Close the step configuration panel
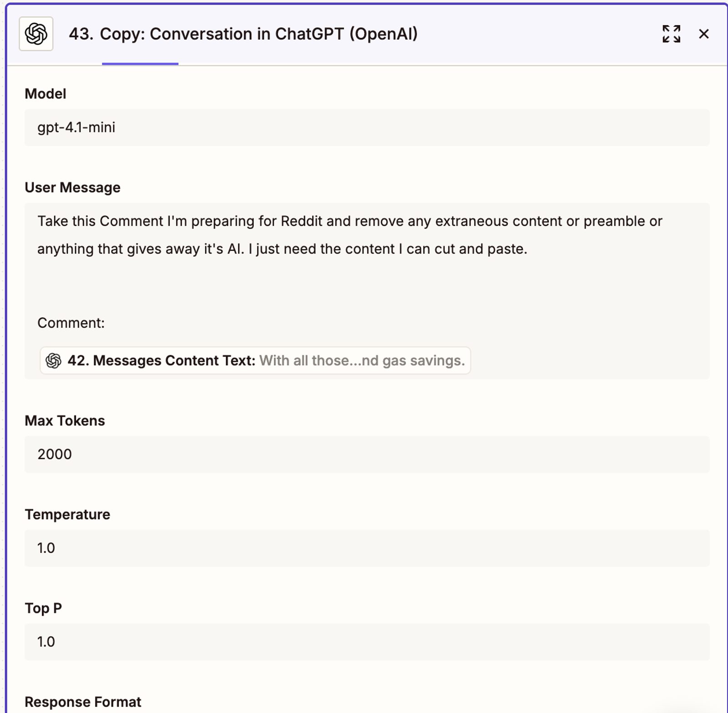The width and height of the screenshot is (728, 713). click(703, 34)
